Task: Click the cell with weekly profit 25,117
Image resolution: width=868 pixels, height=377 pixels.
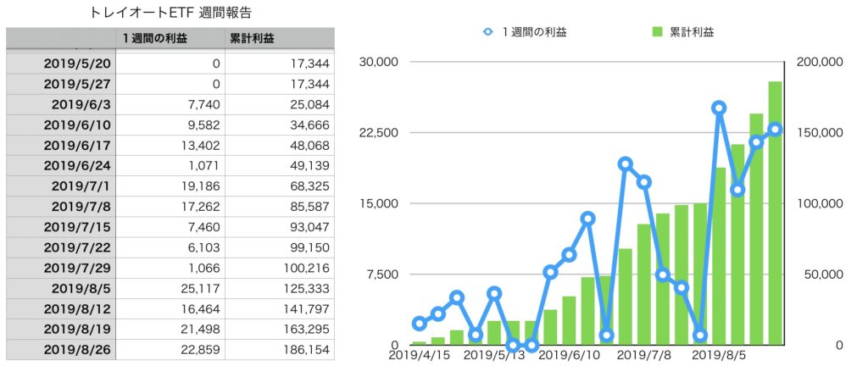Action: [170, 289]
